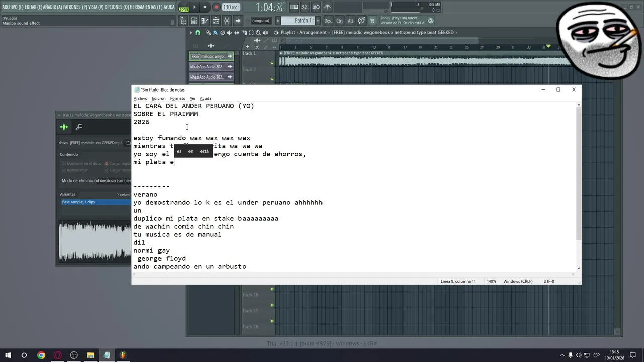
Task: Select the Mute tool in playlist toolbar
Action: (230, 33)
